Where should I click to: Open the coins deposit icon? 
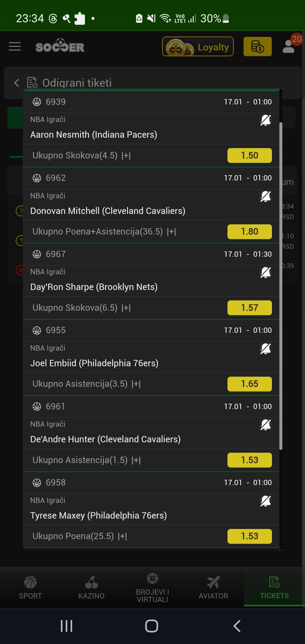tap(257, 46)
